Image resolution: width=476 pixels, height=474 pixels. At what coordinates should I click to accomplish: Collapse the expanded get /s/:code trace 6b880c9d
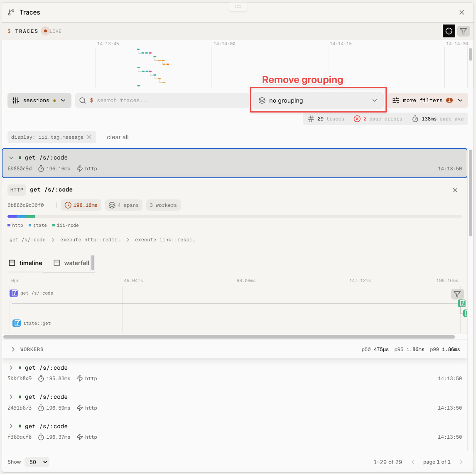[11, 157]
